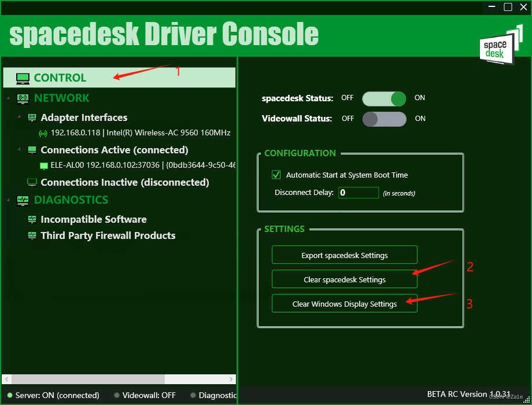Collapse the DIAGNOSTICS tree node

click(8, 200)
